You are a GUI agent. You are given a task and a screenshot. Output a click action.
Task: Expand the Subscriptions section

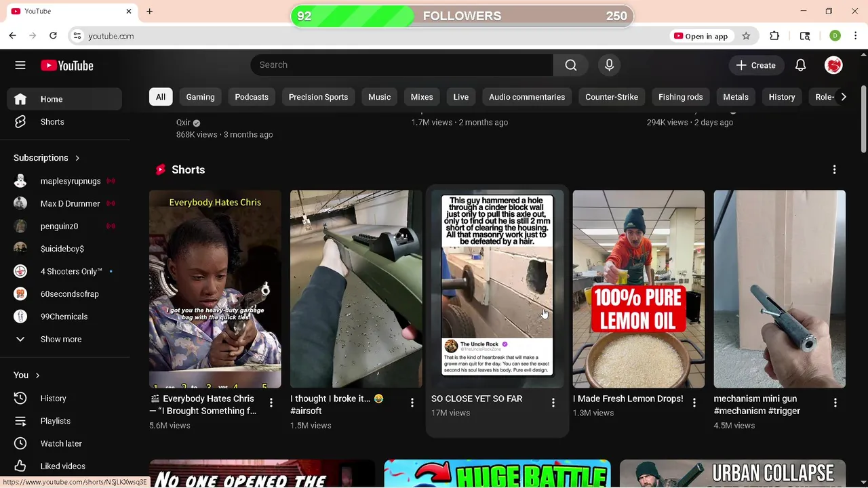[47, 158]
